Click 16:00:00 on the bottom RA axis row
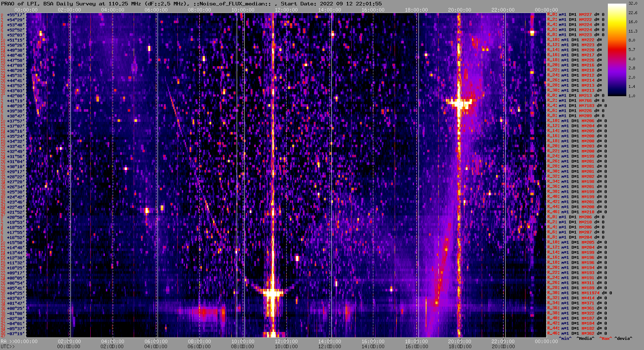This screenshot has height=350, width=644. point(373,341)
